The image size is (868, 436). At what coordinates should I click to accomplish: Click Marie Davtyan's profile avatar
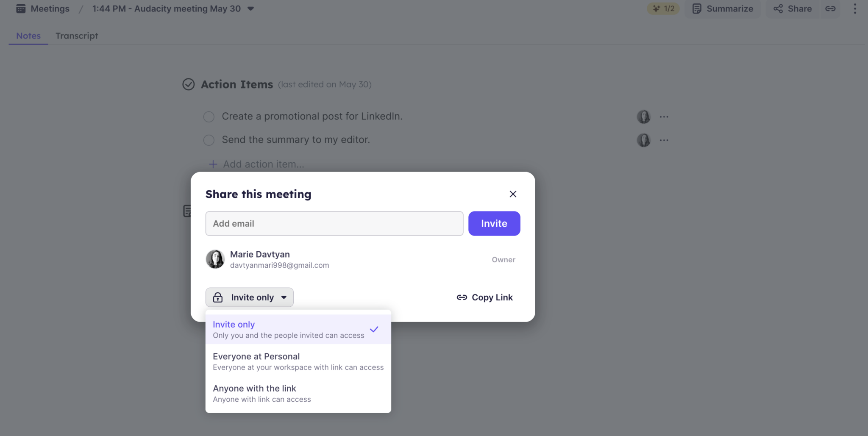[x=215, y=259]
